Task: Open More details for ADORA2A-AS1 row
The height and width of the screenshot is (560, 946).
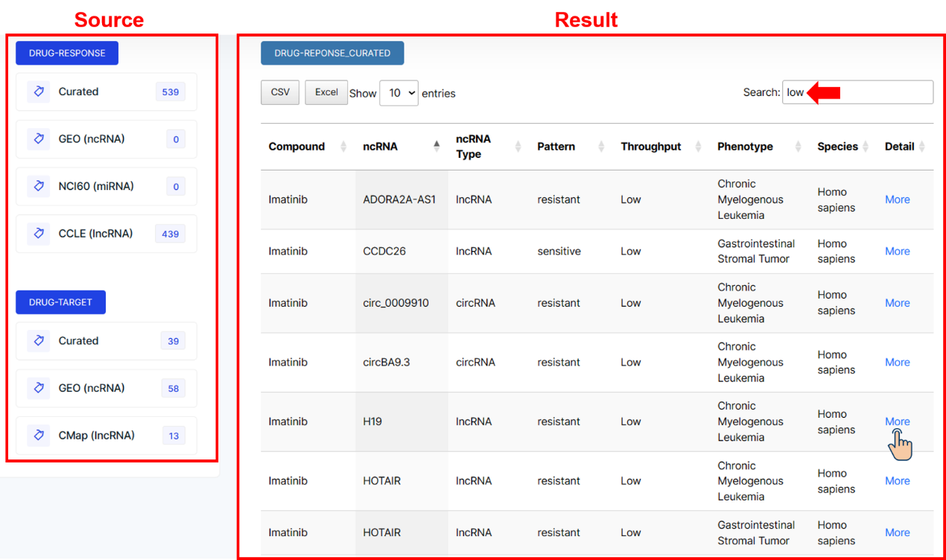Action: (897, 200)
